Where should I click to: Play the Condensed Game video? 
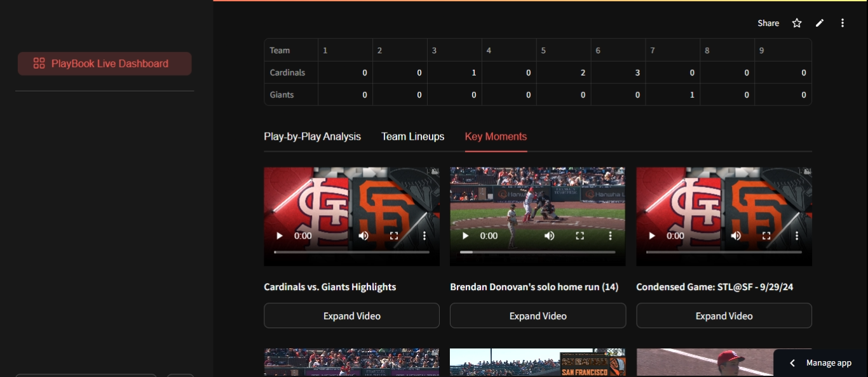point(652,235)
